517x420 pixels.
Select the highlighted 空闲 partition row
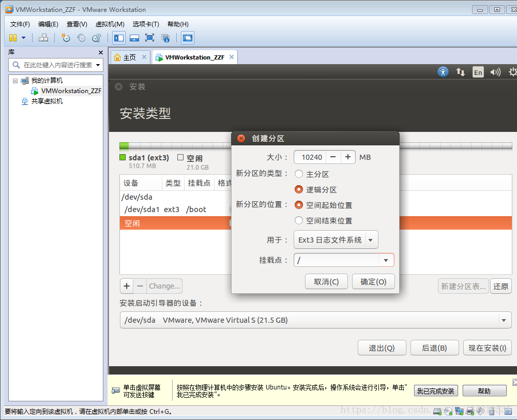[x=175, y=223]
